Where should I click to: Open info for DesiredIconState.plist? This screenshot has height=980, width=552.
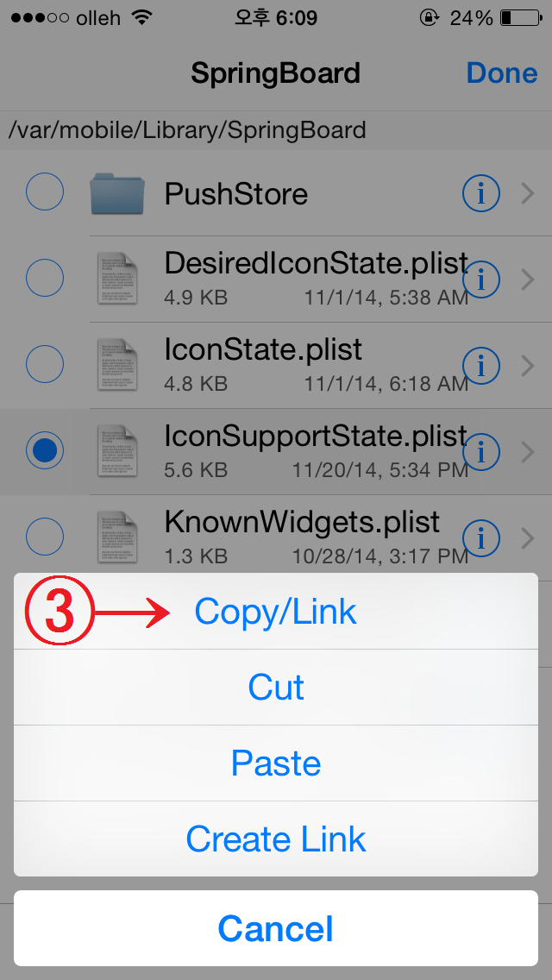(x=480, y=280)
